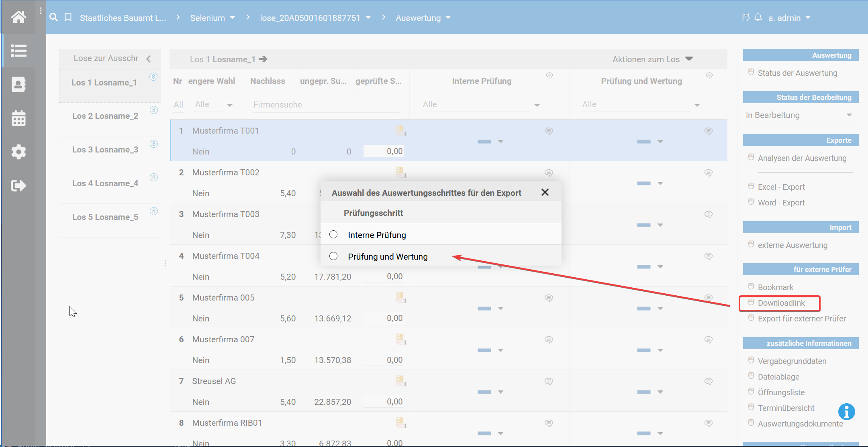
Task: Click the logout sidebar icon
Action: pyautogui.click(x=18, y=185)
